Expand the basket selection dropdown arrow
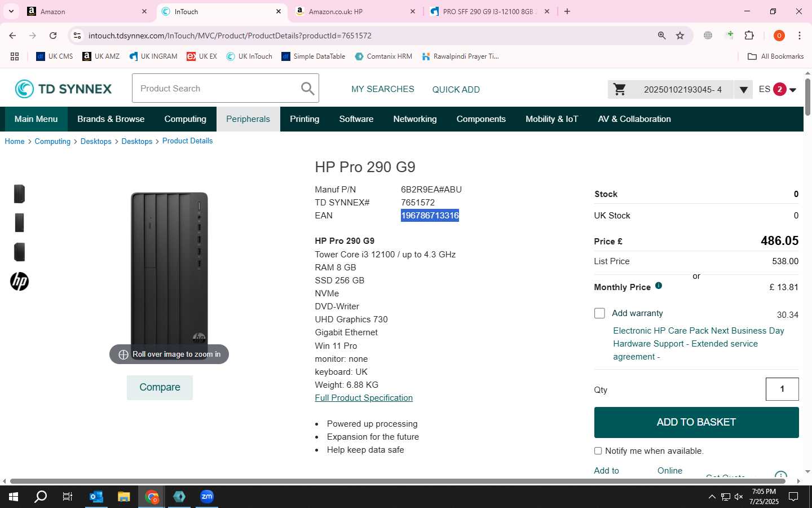 click(x=743, y=89)
